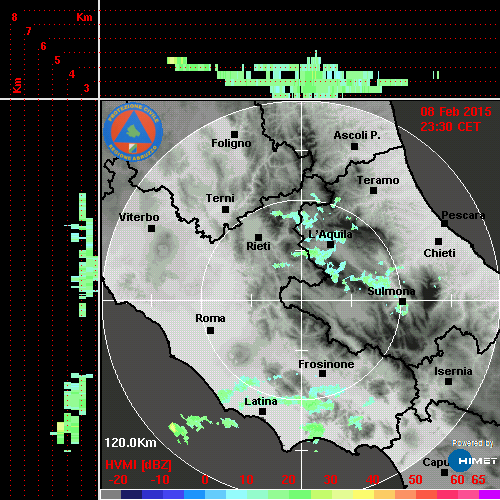The height and width of the screenshot is (500, 500).
Task: Click the 08 Feb 2015 date stamp
Action: tap(456, 112)
